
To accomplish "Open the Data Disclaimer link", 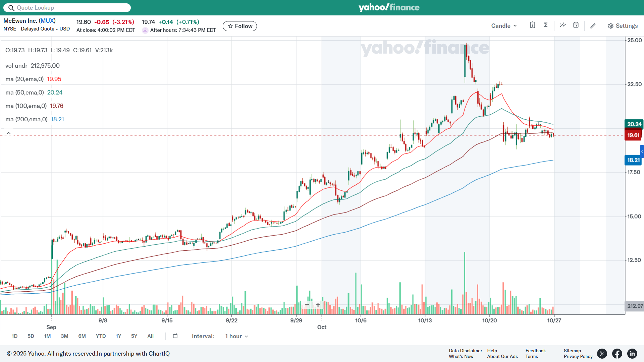I will (x=465, y=351).
